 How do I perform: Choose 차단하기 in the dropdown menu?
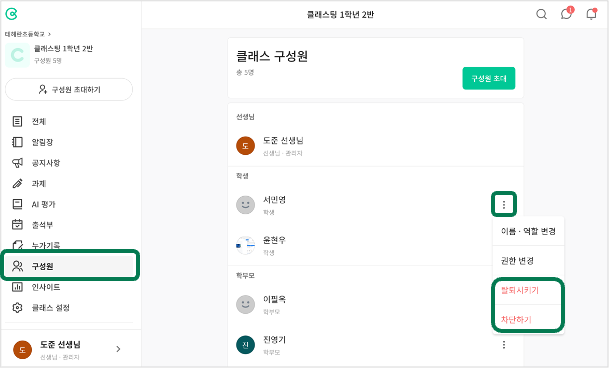(x=528, y=319)
